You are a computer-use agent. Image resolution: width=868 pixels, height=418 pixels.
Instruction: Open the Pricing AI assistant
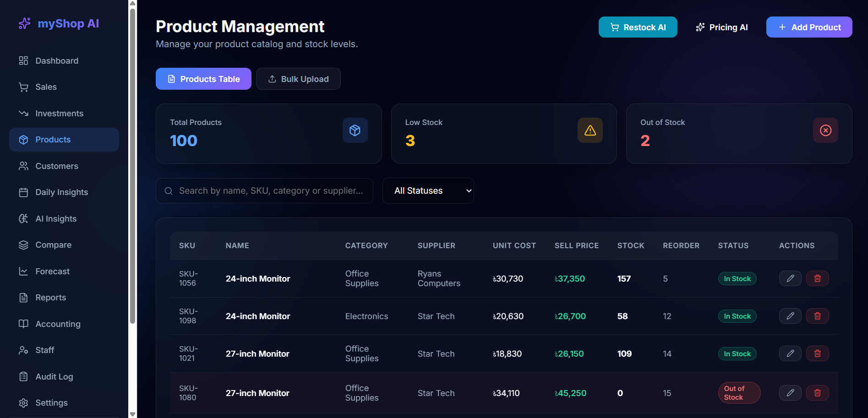pyautogui.click(x=722, y=27)
